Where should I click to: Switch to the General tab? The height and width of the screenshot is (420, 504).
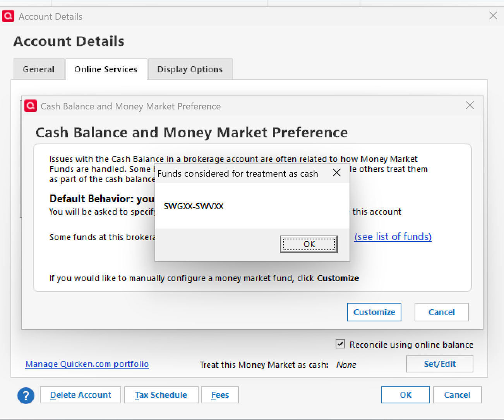coord(39,69)
